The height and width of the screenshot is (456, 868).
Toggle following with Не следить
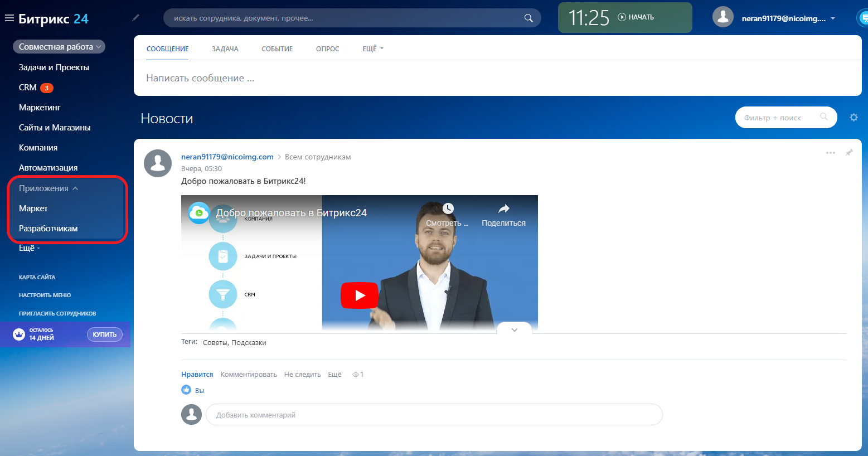point(302,375)
